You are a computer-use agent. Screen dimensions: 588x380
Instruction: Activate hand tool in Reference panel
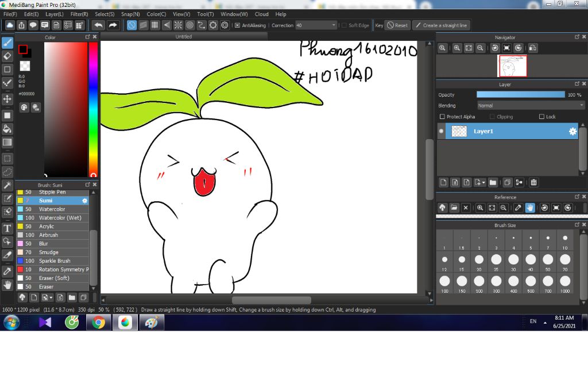530,208
